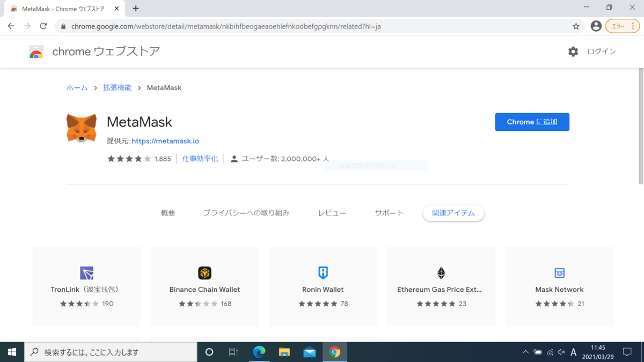Go to the 拡張機能 breadcrumb
Viewport: 644px width, 362px height.
tap(117, 87)
